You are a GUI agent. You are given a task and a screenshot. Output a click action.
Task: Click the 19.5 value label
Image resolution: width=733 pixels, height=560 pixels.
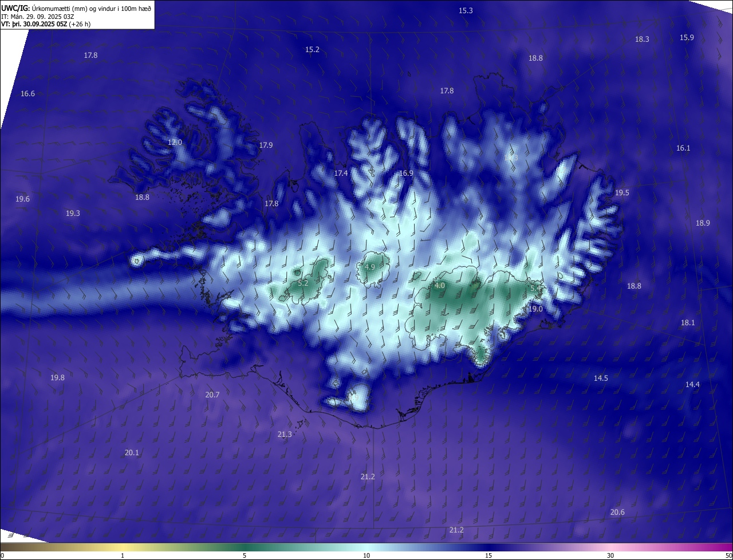622,193
